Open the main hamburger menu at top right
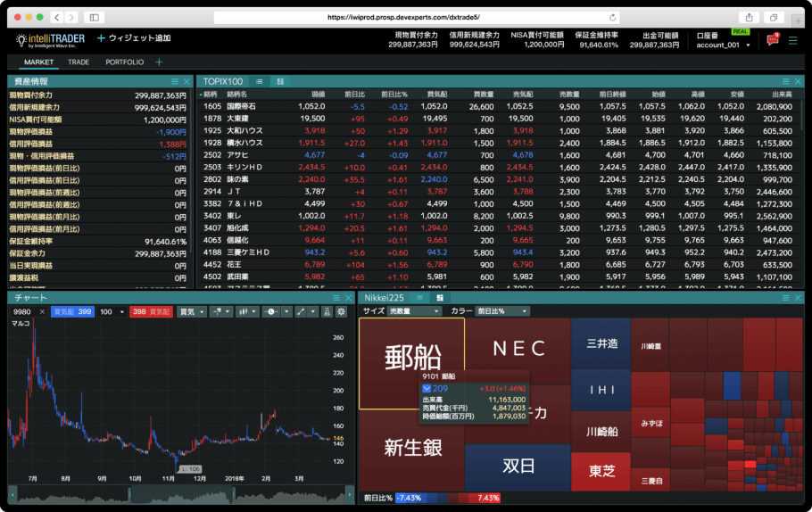Screen dimensions: 812x512 click(793, 40)
